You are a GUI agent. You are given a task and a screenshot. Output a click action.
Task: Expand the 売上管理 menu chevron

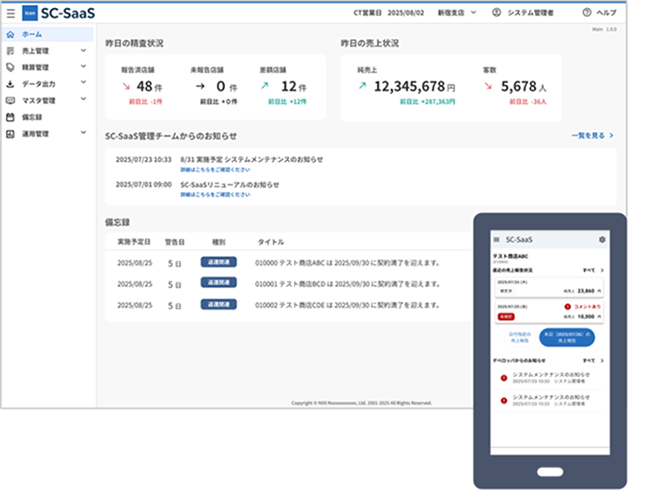83,51
